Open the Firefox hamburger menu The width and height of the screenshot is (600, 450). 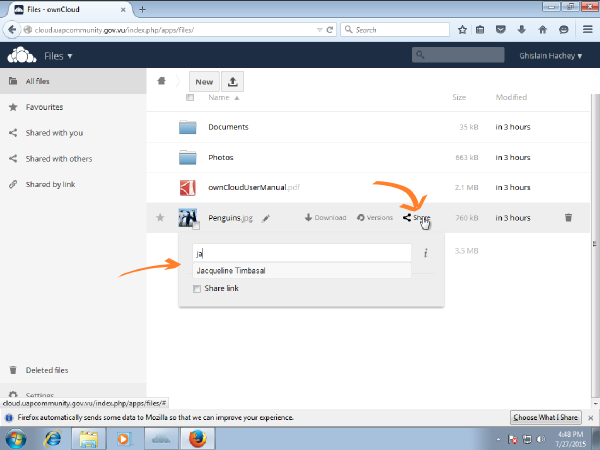[588, 29]
